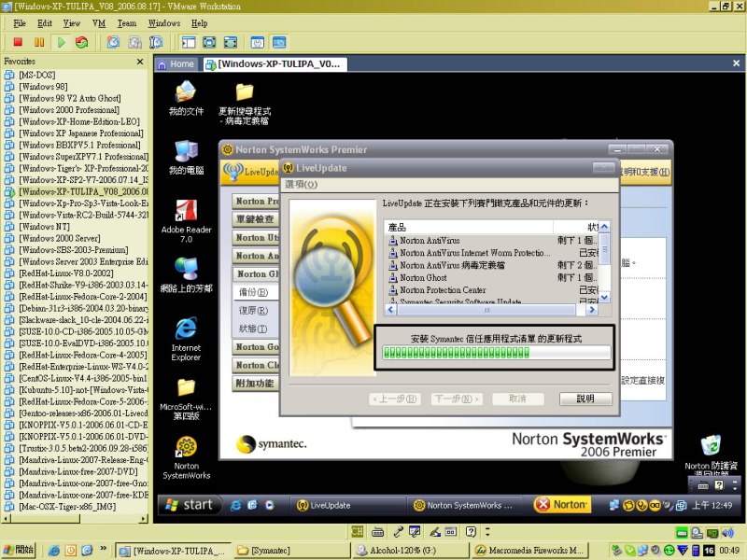Expand the host quick launch chevron
The height and width of the screenshot is (560, 747).
[103, 549]
